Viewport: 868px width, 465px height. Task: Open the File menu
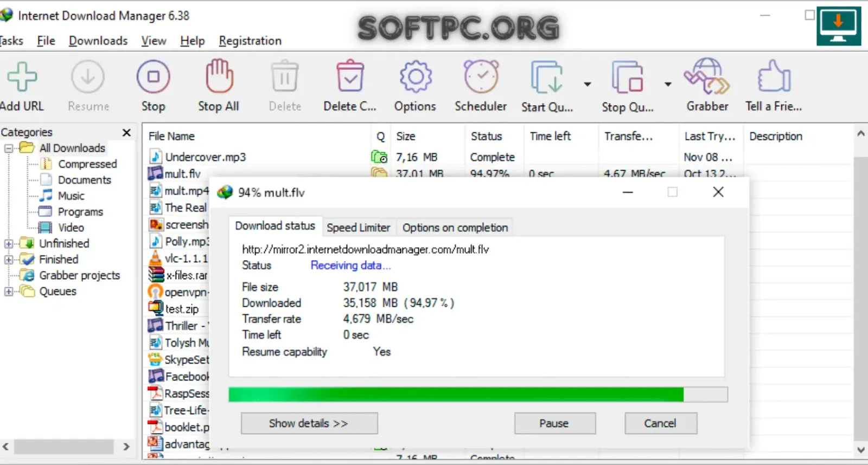(46, 41)
